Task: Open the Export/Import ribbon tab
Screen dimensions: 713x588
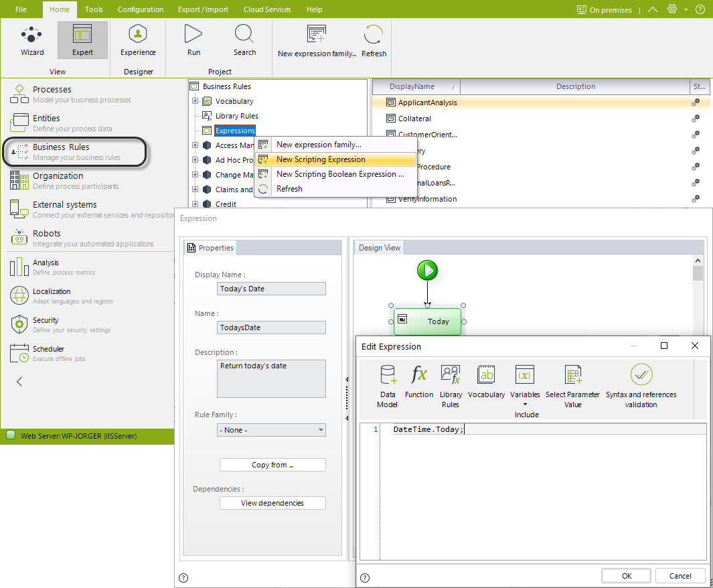Action: 203,9
